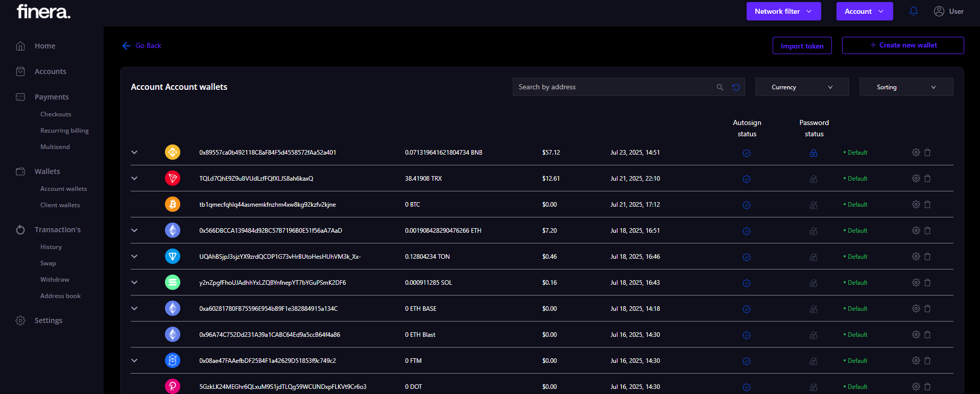This screenshot has height=394, width=980.
Task: Toggle password status lock for BNB wallet
Action: [814, 153]
